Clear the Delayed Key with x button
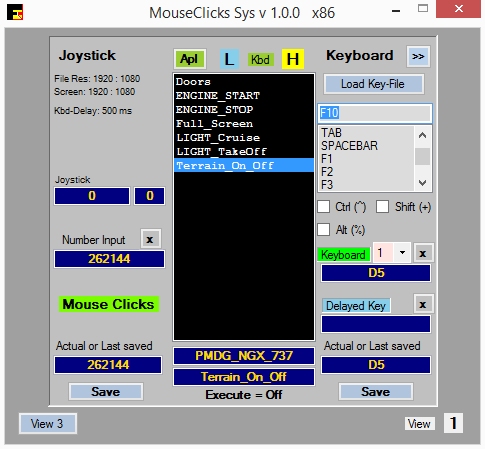 click(x=423, y=304)
